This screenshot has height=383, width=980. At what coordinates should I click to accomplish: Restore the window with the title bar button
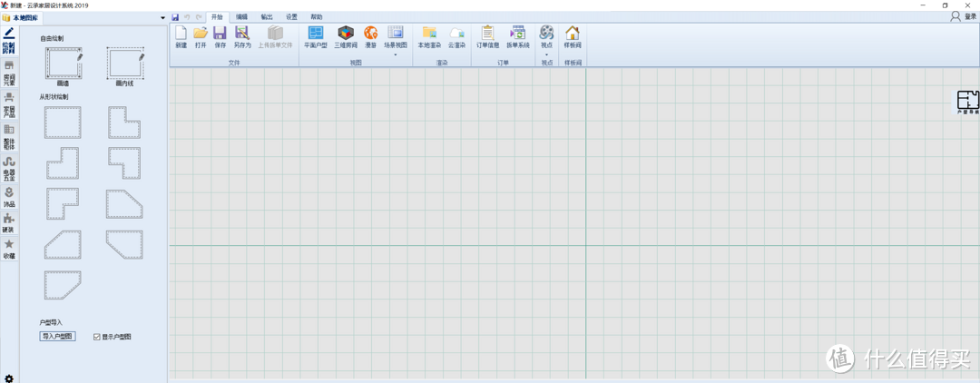click(x=945, y=5)
